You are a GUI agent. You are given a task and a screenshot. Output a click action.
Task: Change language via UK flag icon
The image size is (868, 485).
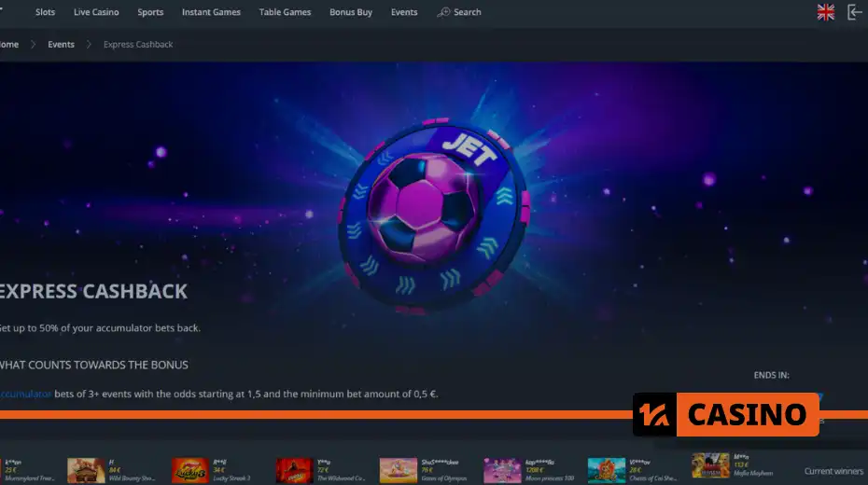tap(825, 12)
